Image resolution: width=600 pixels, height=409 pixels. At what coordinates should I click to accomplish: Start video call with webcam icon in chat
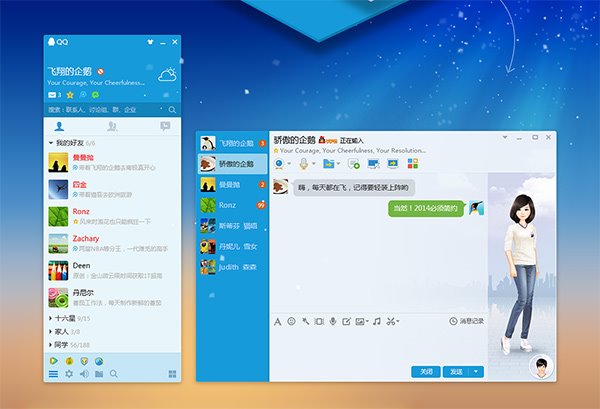[279, 164]
